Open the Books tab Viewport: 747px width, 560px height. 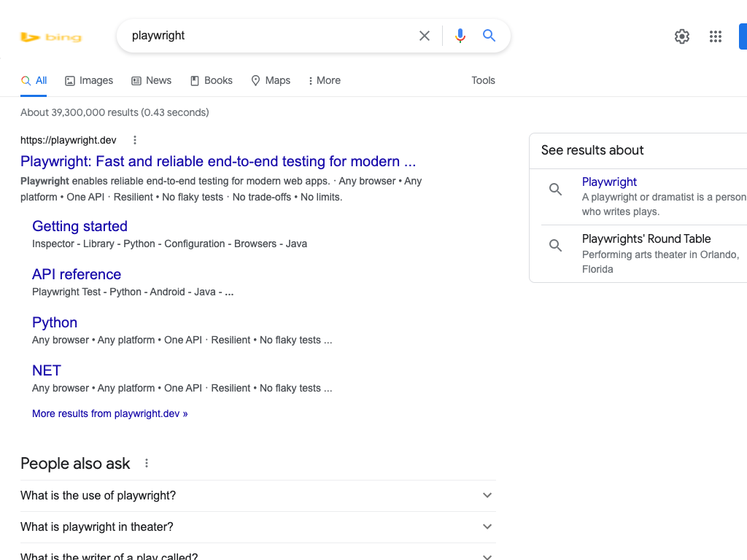212,80
